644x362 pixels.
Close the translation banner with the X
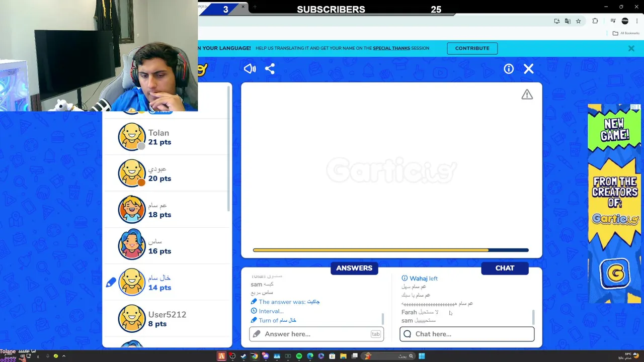click(x=631, y=48)
